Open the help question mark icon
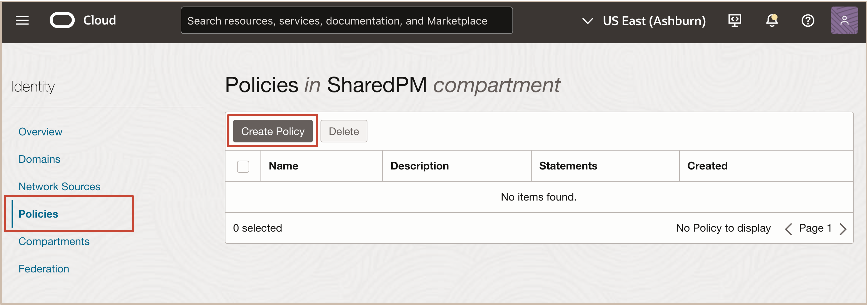 808,21
